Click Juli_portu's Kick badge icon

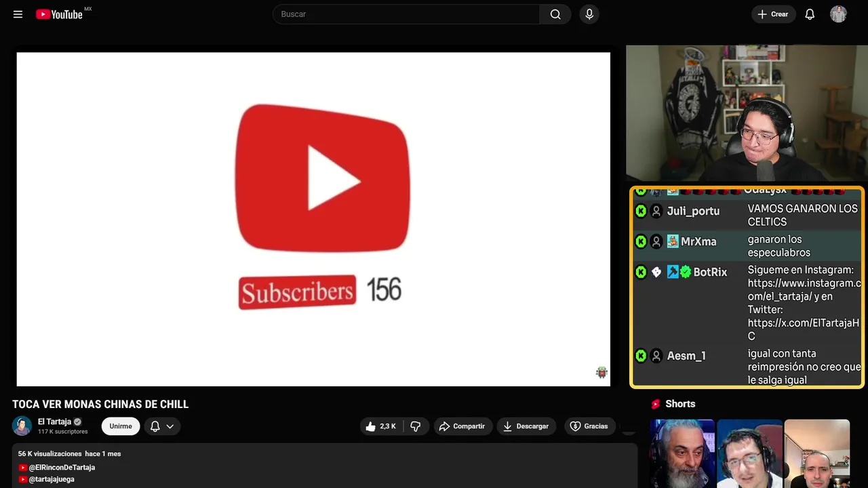pyautogui.click(x=641, y=211)
